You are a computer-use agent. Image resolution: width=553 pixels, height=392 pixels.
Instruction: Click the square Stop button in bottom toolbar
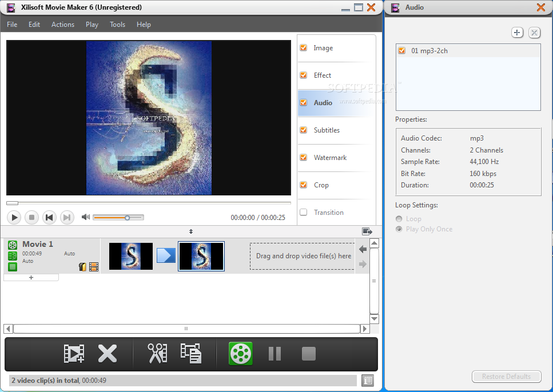pyautogui.click(x=309, y=354)
